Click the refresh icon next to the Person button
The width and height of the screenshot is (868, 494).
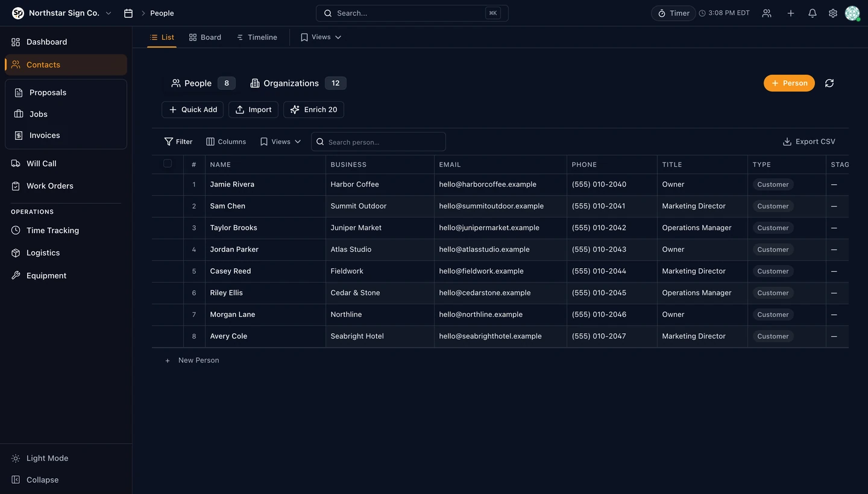point(829,83)
